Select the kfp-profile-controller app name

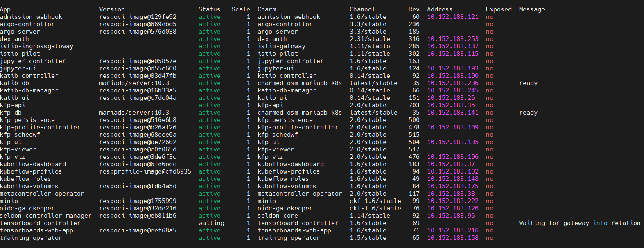(x=40, y=127)
